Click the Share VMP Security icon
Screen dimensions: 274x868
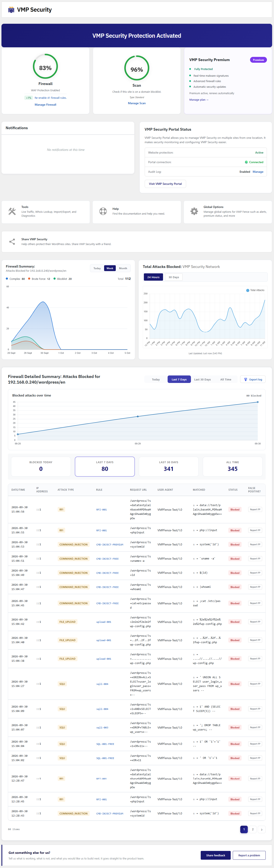[12, 242]
